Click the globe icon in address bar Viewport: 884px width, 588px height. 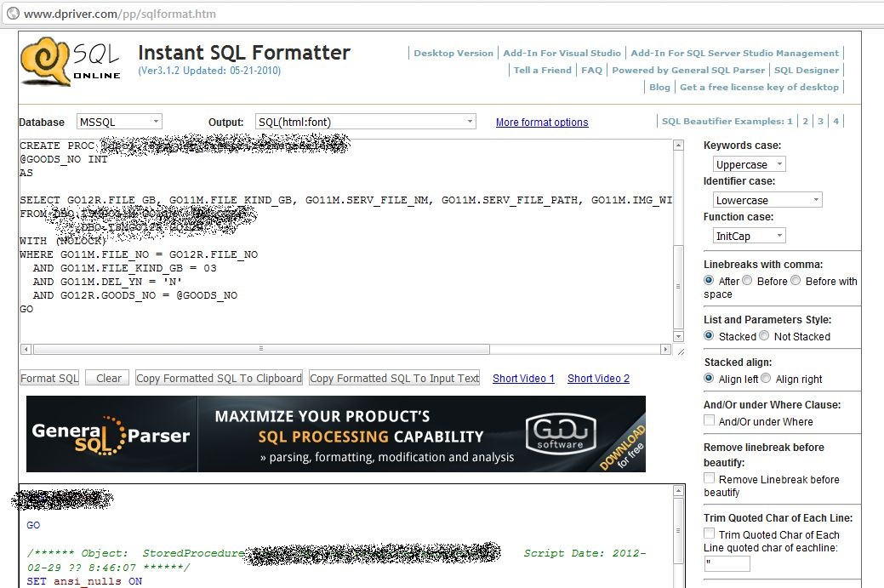13,14
